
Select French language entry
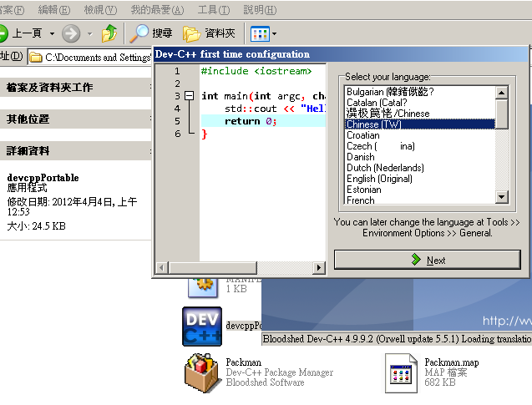[x=420, y=200]
